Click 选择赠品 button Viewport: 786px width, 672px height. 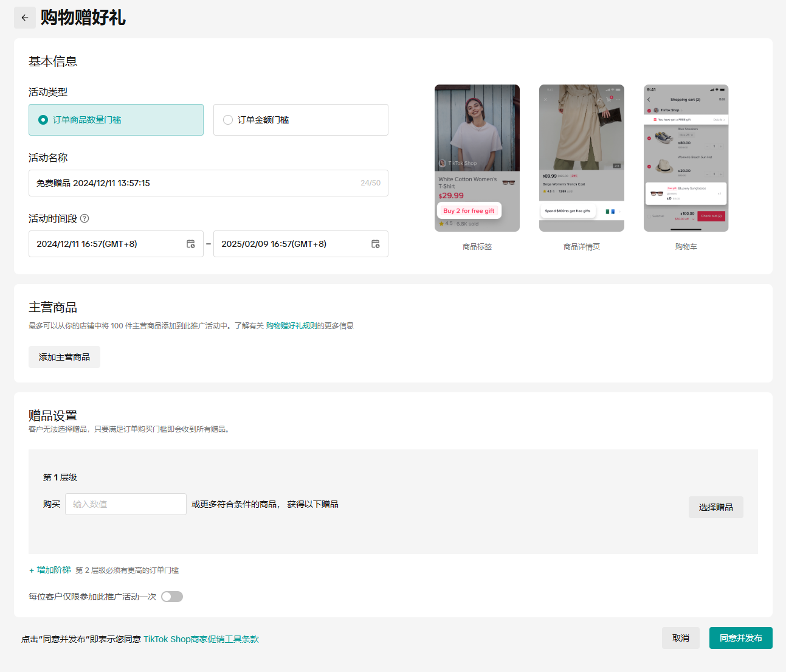coord(715,507)
